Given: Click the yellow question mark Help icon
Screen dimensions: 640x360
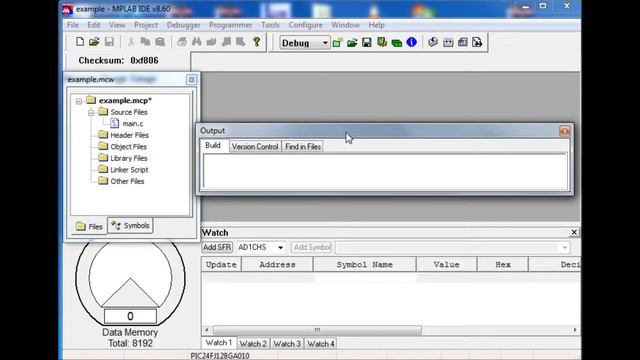Looking at the screenshot, I should point(256,42).
